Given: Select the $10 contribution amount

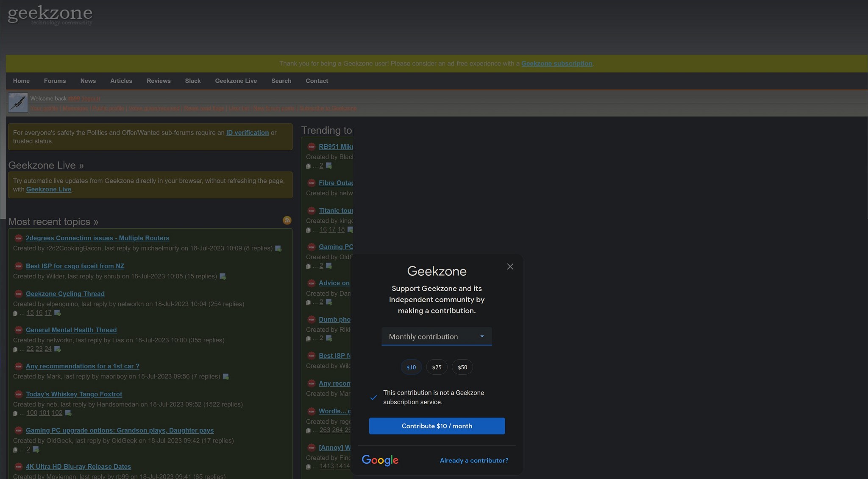Looking at the screenshot, I should point(411,367).
